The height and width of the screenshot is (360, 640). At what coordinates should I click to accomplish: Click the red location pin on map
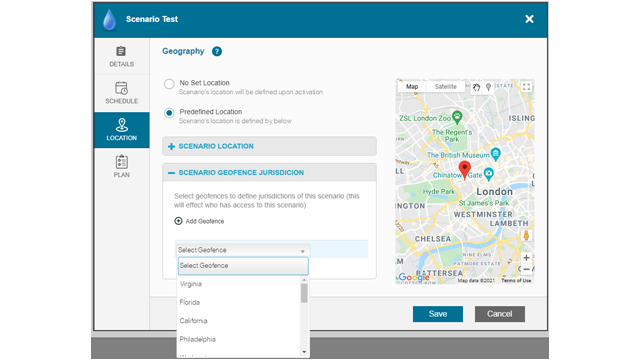tap(464, 169)
